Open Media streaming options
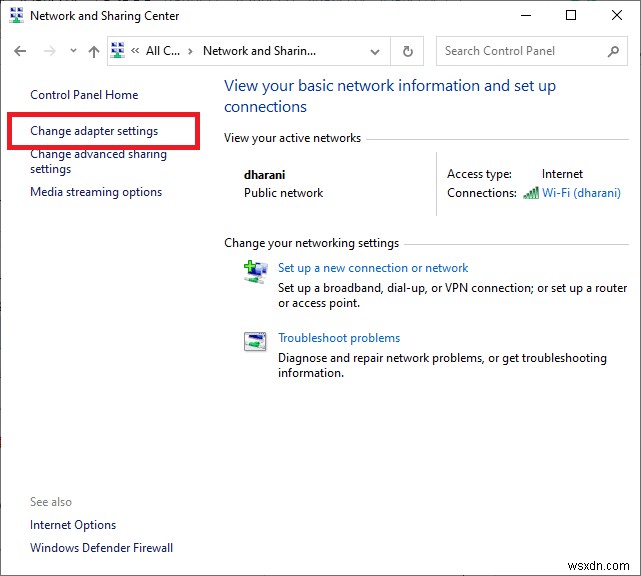This screenshot has height=576, width=641. click(96, 192)
